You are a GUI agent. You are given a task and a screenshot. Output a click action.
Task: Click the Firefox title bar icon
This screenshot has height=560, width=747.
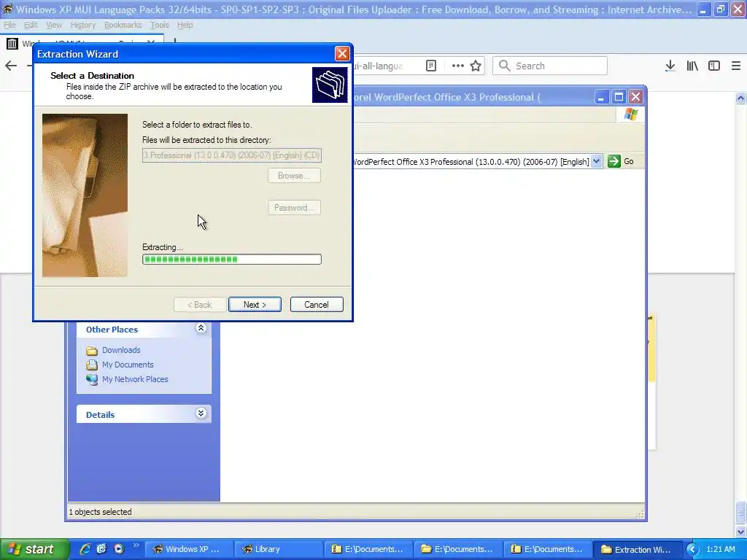pos(7,9)
